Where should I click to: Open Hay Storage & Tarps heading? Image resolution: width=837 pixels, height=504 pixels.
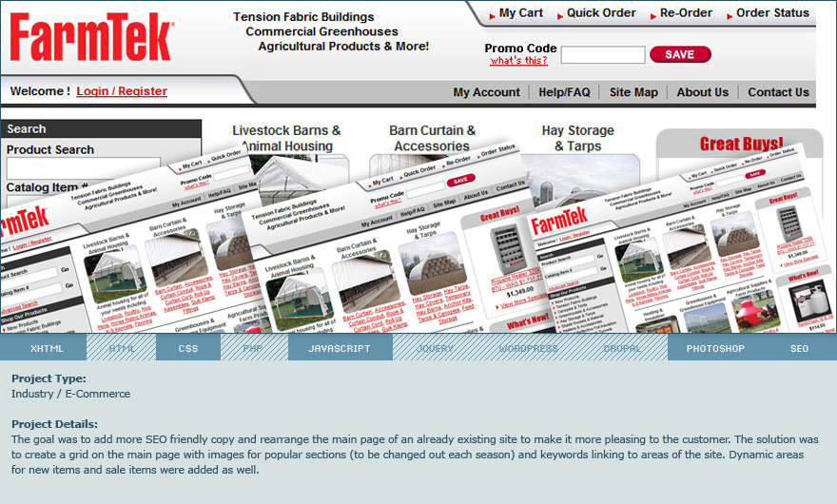[577, 138]
